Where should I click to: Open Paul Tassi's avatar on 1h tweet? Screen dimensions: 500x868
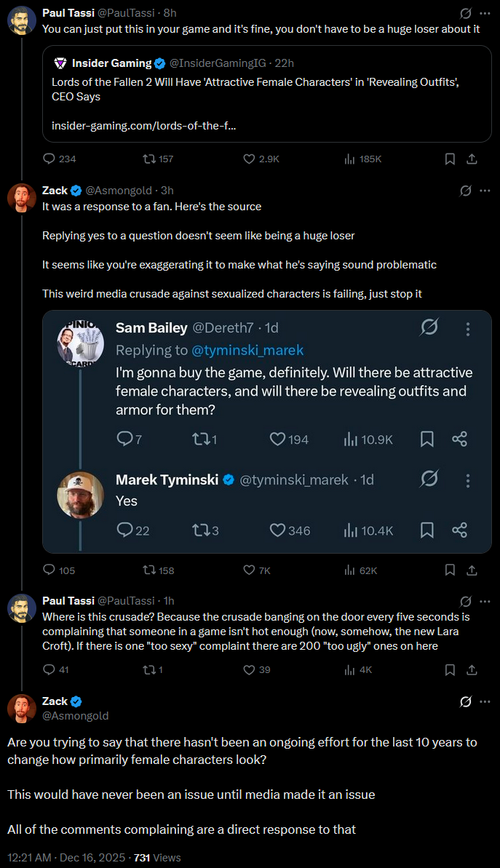click(22, 608)
